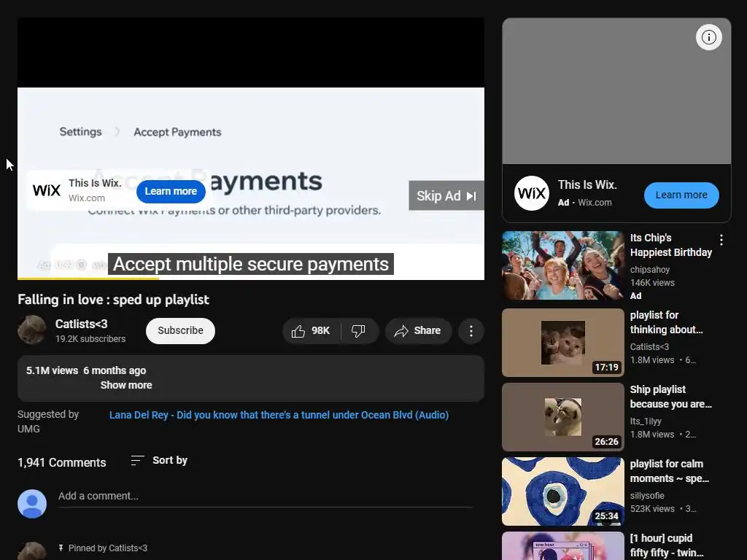The width and height of the screenshot is (747, 560).
Task: Click 'Pinned by Catlists<3' label
Action: pos(108,548)
